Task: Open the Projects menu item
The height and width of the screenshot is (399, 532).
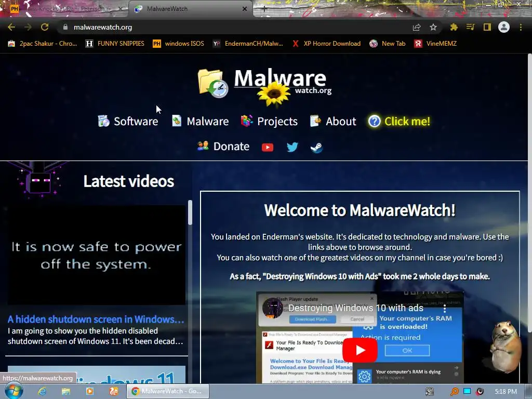Action: [270, 121]
